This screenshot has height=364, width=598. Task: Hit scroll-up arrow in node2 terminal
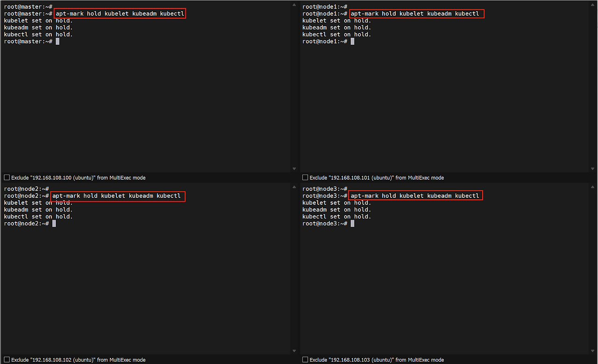tap(294, 188)
